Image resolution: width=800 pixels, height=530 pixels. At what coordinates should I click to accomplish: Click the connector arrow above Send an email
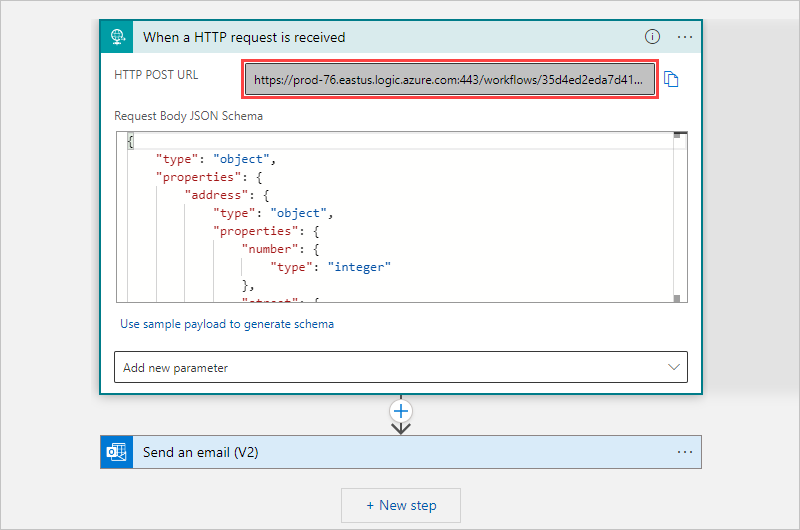coord(401,428)
